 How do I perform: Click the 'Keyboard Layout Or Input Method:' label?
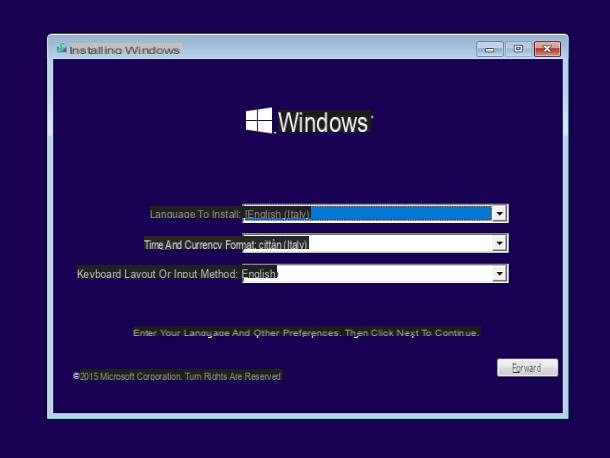(157, 274)
